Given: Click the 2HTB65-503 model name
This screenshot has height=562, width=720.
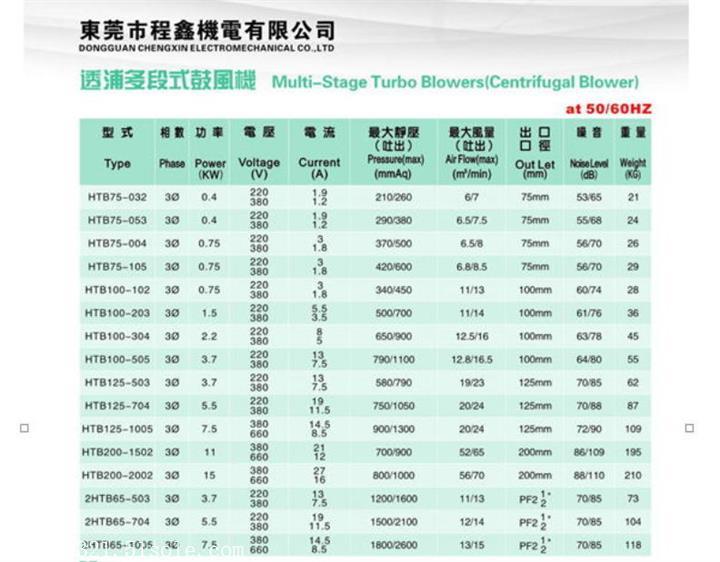Looking at the screenshot, I should (117, 498).
